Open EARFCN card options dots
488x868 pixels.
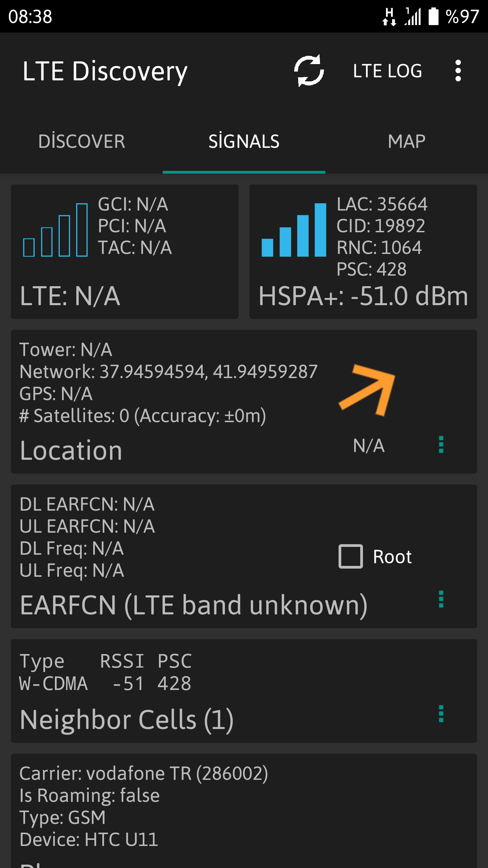pos(441,599)
